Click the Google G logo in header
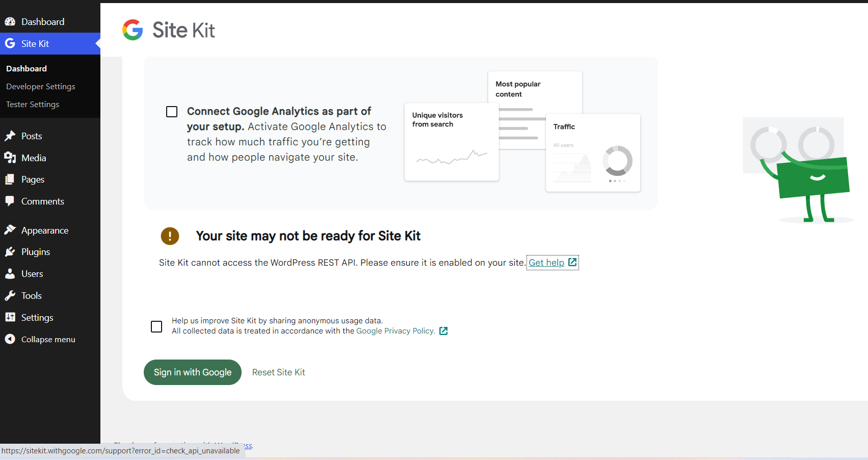 pos(133,30)
